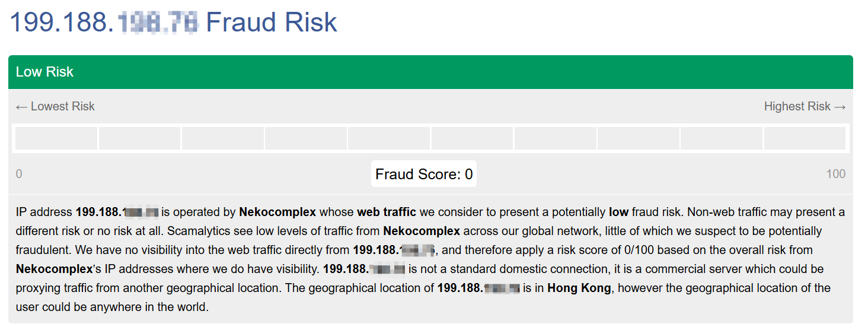Click the blurred IP portion in the heading

click(x=158, y=23)
